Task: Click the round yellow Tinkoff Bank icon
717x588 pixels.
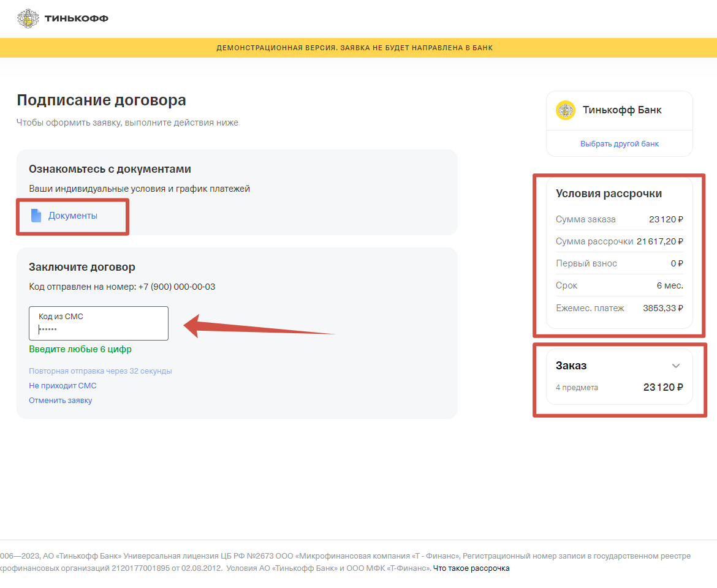Action: pos(565,110)
